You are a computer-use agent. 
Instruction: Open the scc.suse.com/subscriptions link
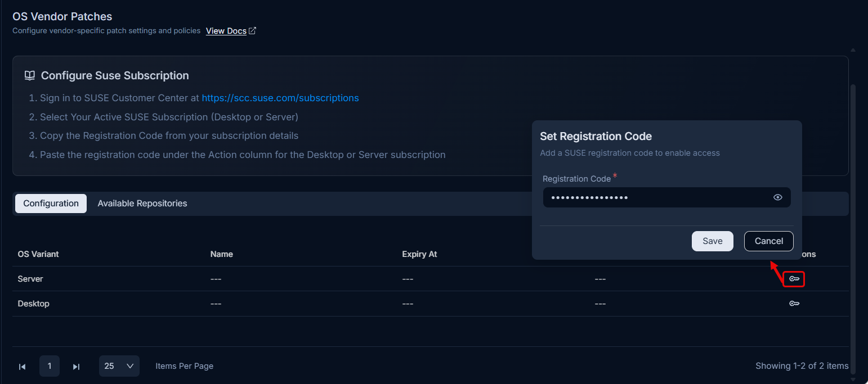pos(280,98)
